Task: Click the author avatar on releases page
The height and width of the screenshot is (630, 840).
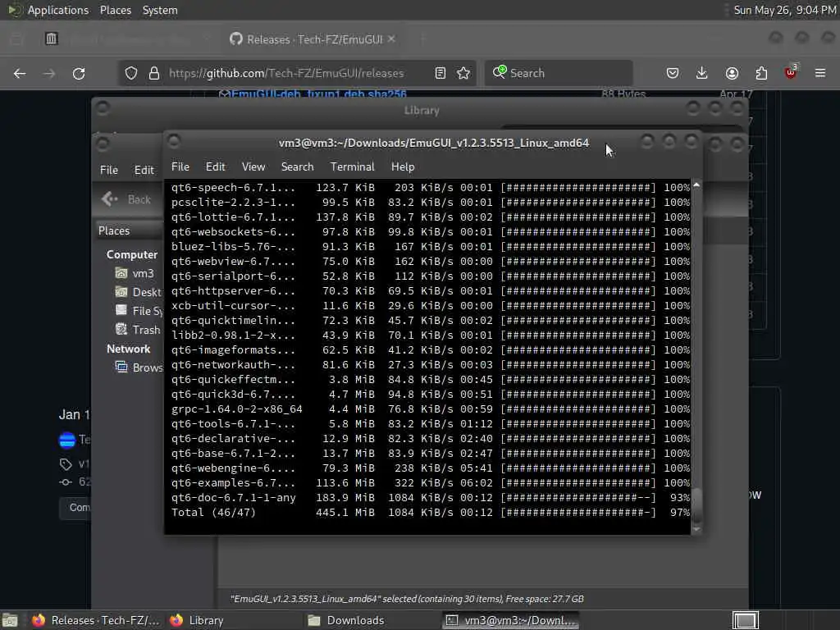Action: [x=67, y=441]
